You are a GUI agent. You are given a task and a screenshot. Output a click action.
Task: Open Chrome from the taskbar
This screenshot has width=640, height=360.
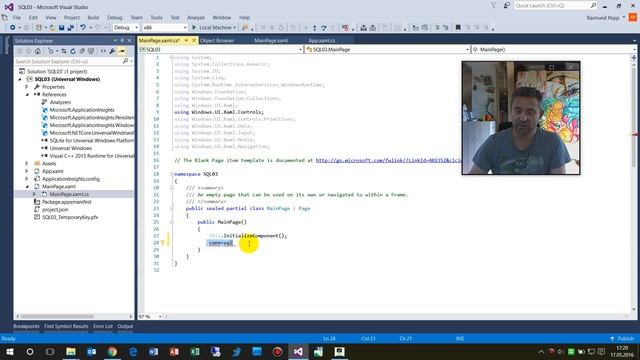tap(112, 351)
